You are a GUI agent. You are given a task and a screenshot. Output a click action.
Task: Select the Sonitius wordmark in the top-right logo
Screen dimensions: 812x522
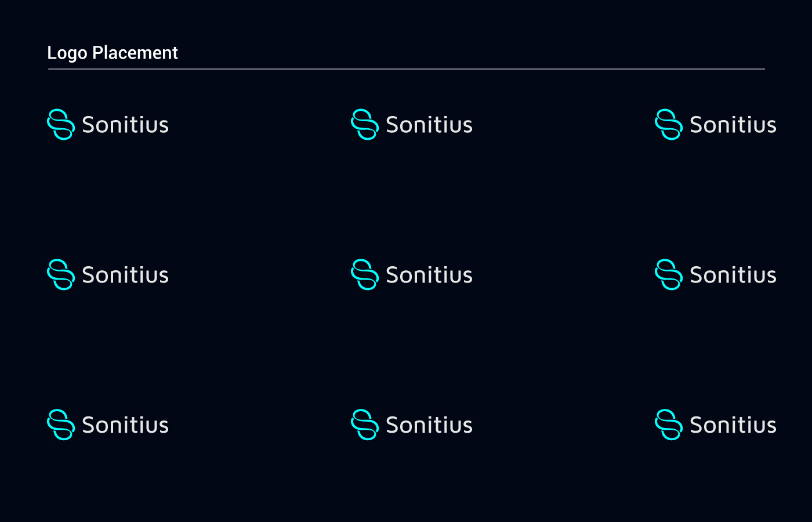pyautogui.click(x=733, y=125)
